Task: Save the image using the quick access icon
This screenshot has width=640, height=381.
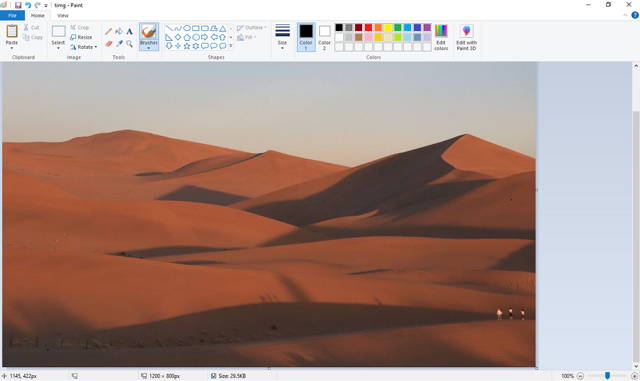Action: [18, 5]
